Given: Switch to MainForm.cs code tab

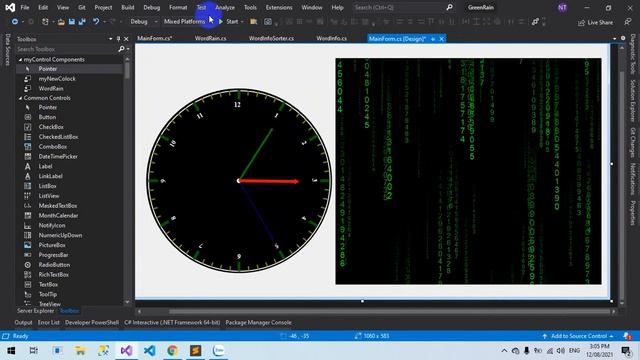Looking at the screenshot, I should click(155, 38).
